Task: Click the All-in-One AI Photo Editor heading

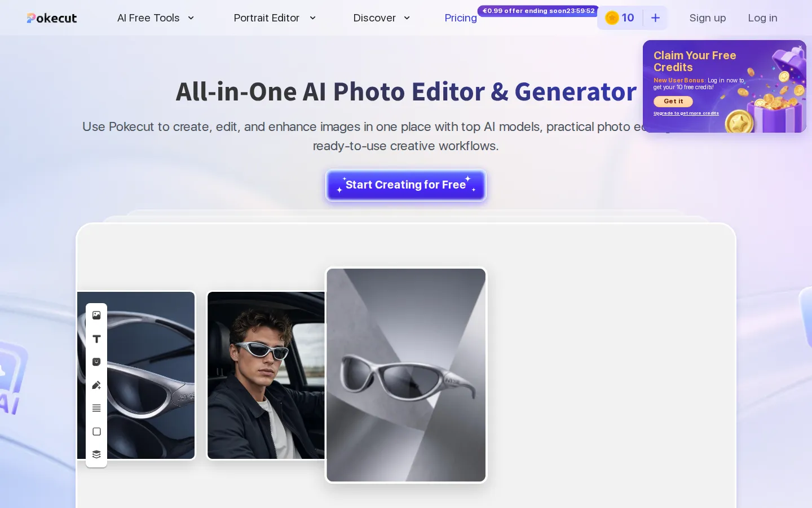Action: point(406,91)
